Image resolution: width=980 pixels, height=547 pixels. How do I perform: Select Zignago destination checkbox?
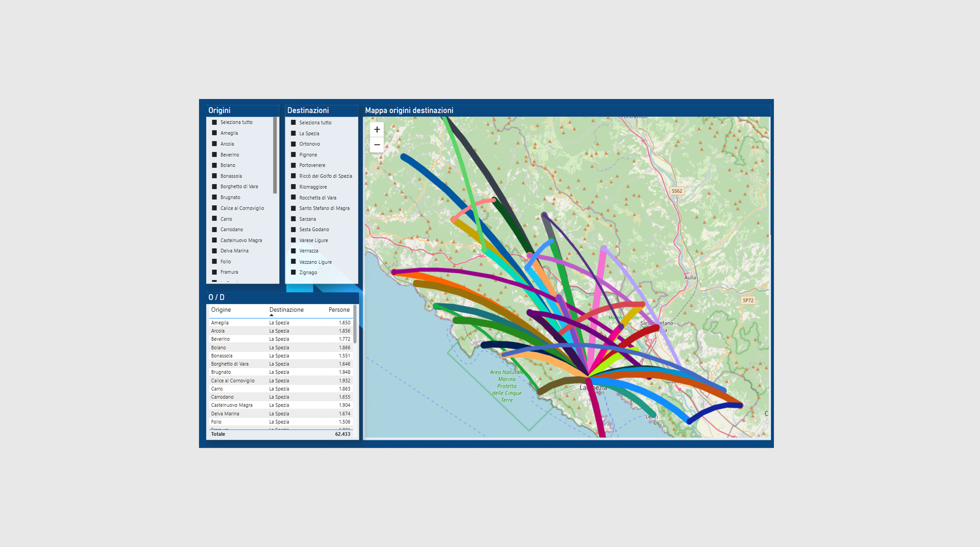click(x=293, y=272)
